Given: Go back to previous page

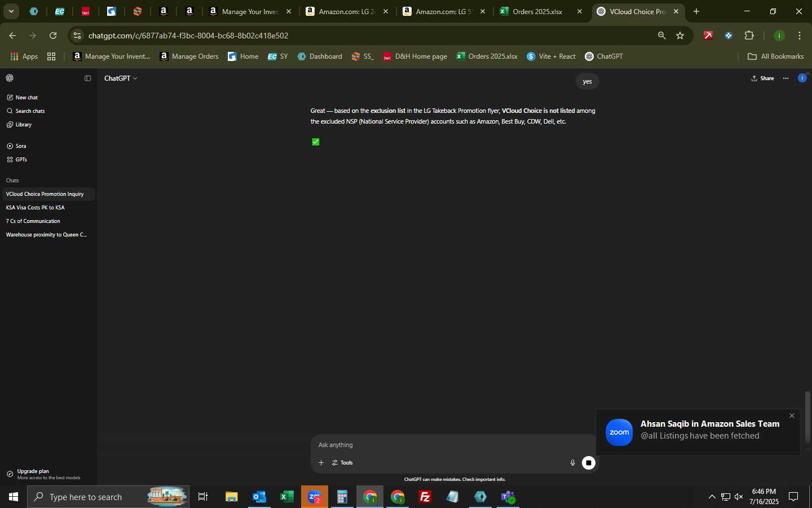Looking at the screenshot, I should point(12,36).
